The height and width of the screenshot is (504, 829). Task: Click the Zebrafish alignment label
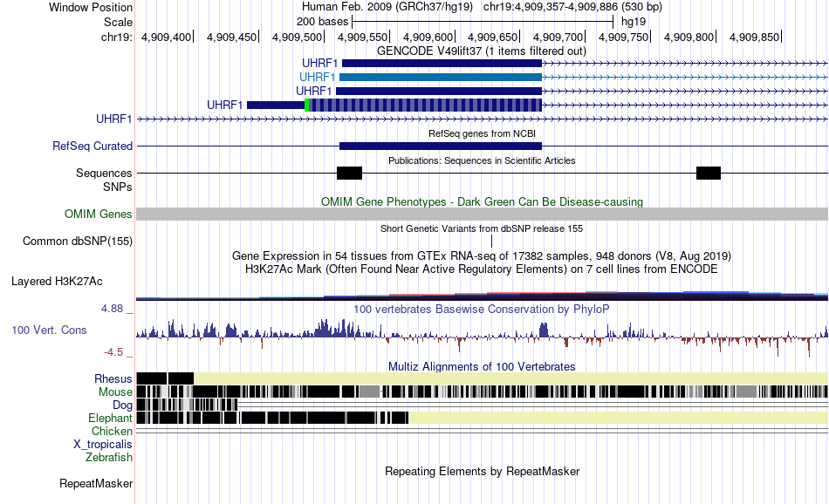pos(109,458)
